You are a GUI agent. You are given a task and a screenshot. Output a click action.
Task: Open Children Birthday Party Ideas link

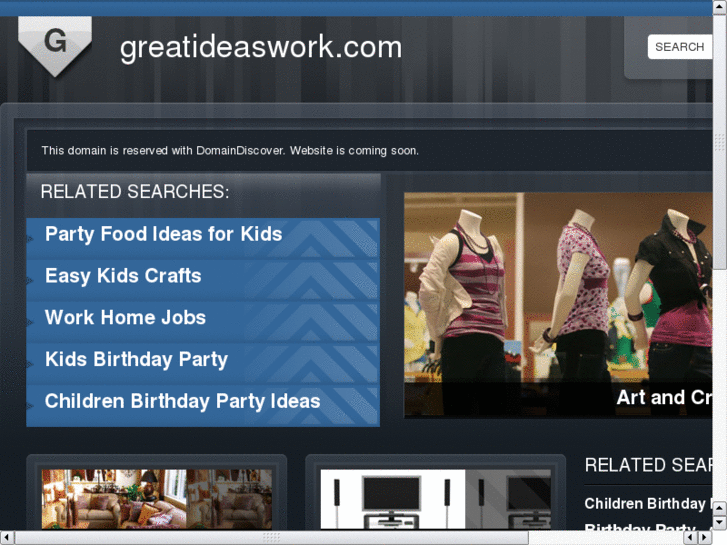click(x=182, y=401)
